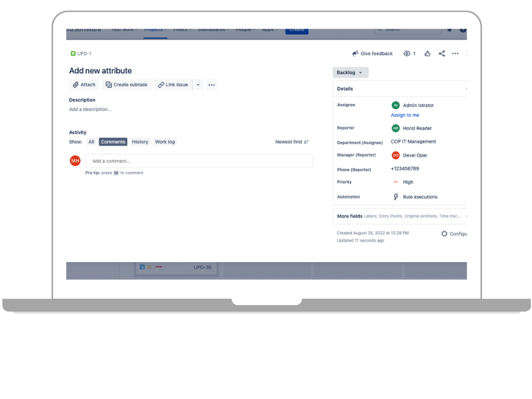Click the Configure gear icon
532x399 pixels.
click(x=444, y=234)
